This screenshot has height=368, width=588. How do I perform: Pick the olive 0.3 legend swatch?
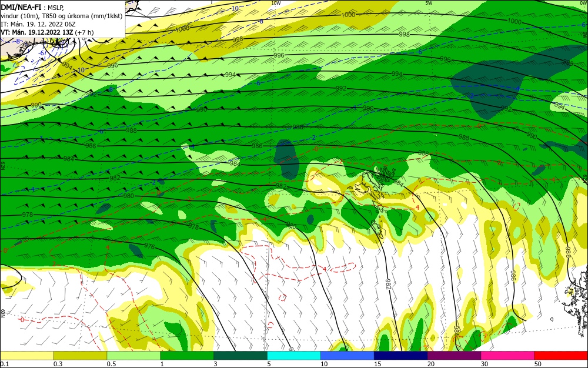[x=80, y=356]
